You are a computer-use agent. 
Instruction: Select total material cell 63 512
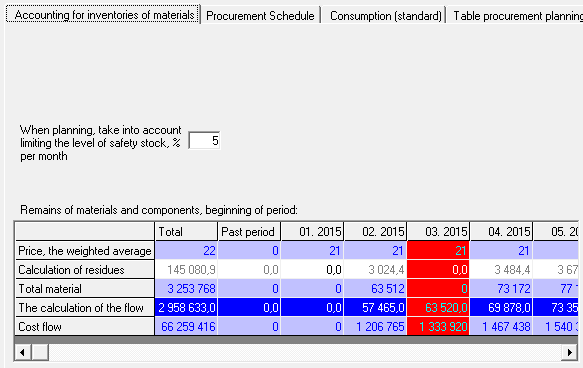375,288
